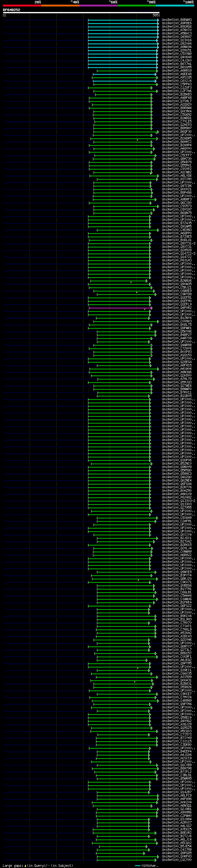Click the UniRef100_B2W8U6 label
Viewport: 197px width, 868px height.
tap(177, 281)
